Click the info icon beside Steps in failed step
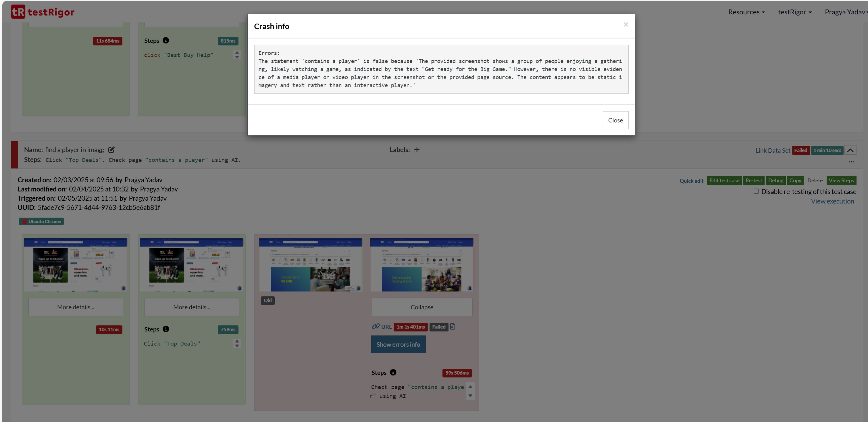 [x=393, y=373]
